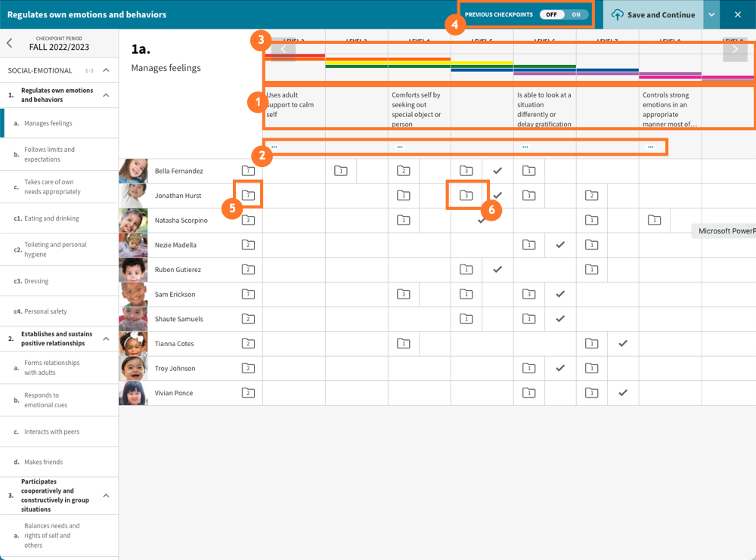Toggle Bella Fernandez's Level 5 checkmark
The height and width of the screenshot is (560, 756).
point(497,171)
